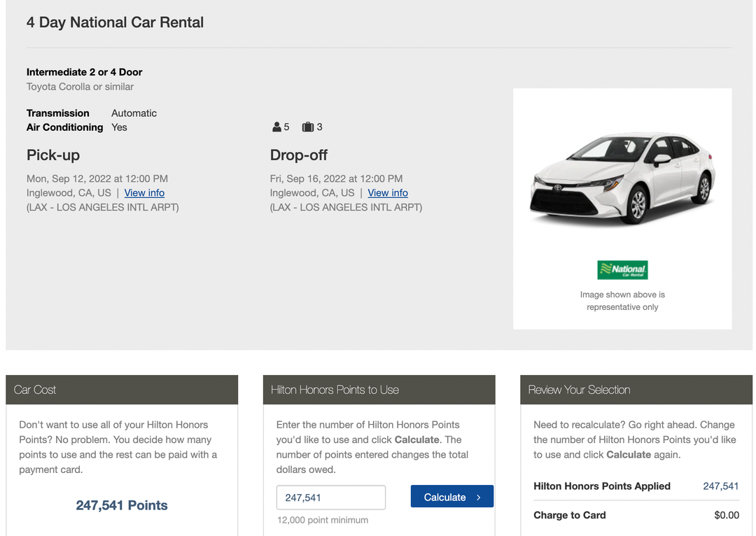Open View info link under Drop-off
Image resolution: width=756 pixels, height=536 pixels.
click(388, 193)
